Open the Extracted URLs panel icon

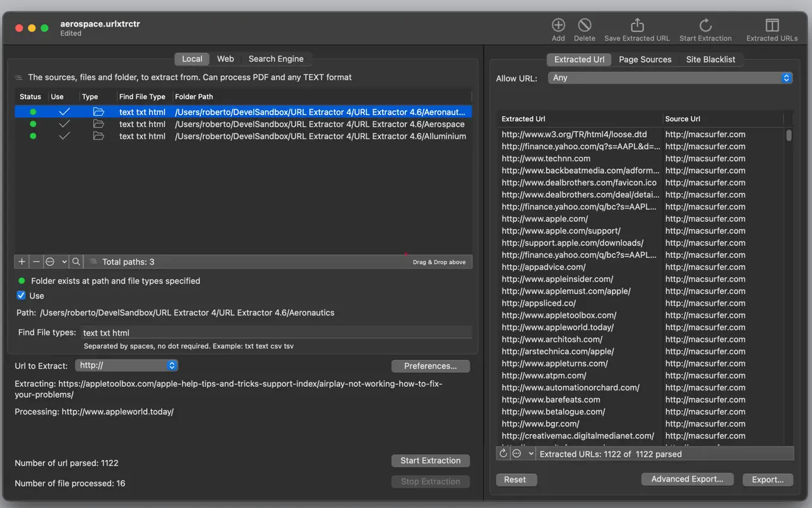[x=772, y=25]
